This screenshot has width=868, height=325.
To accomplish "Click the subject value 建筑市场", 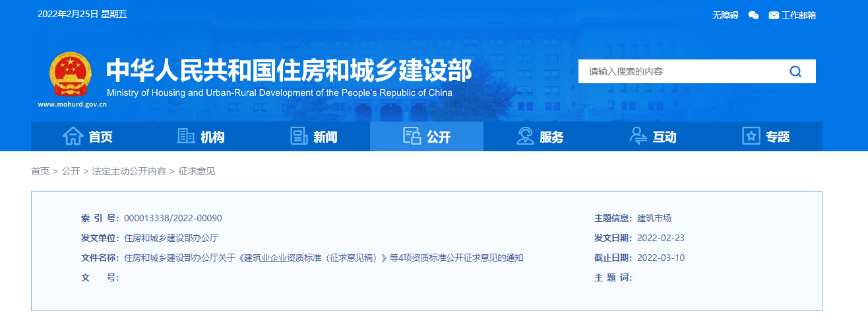I will [x=654, y=218].
